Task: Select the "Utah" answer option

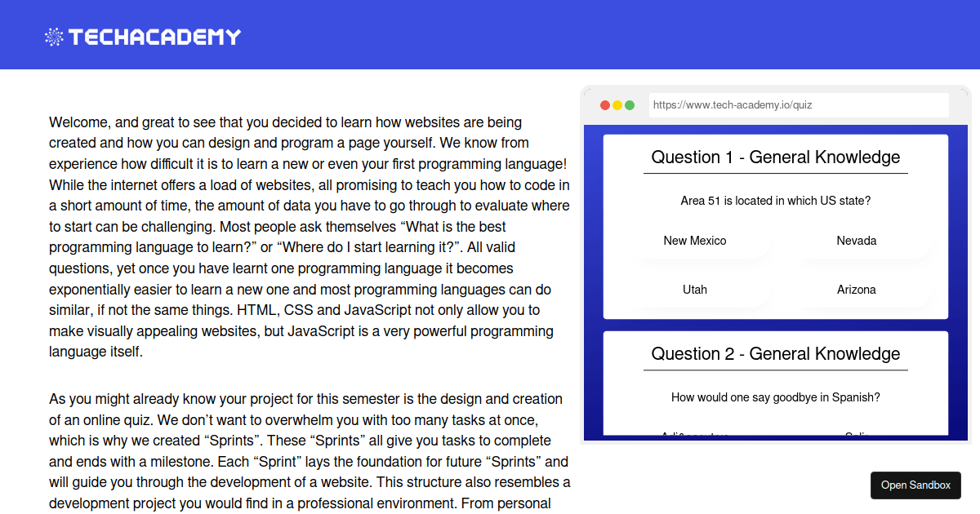Action: [x=694, y=290]
